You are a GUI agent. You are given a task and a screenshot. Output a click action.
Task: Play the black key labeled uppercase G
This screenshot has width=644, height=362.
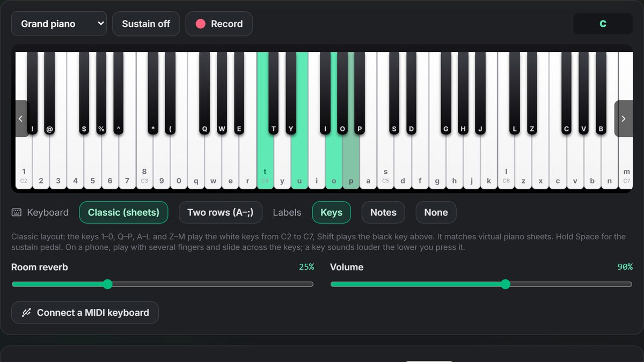pos(446,94)
